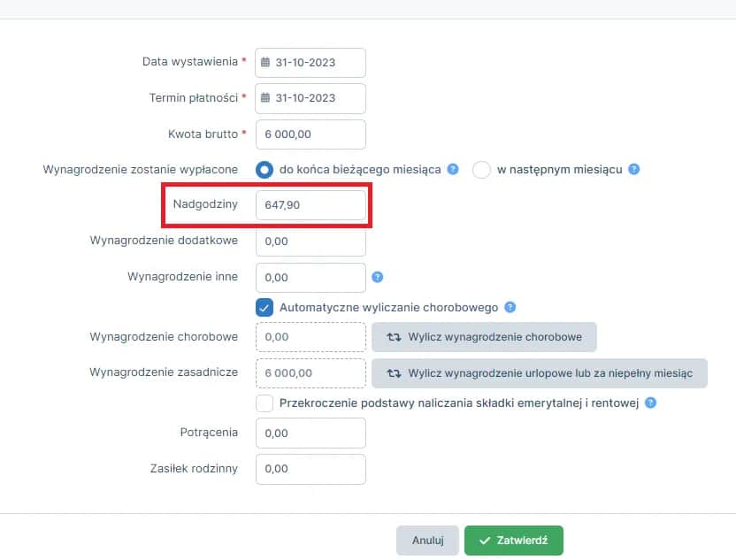Click the highlighted Nadgodziny input field
Image resolution: width=736 pixels, height=560 pixels.
[311, 204]
